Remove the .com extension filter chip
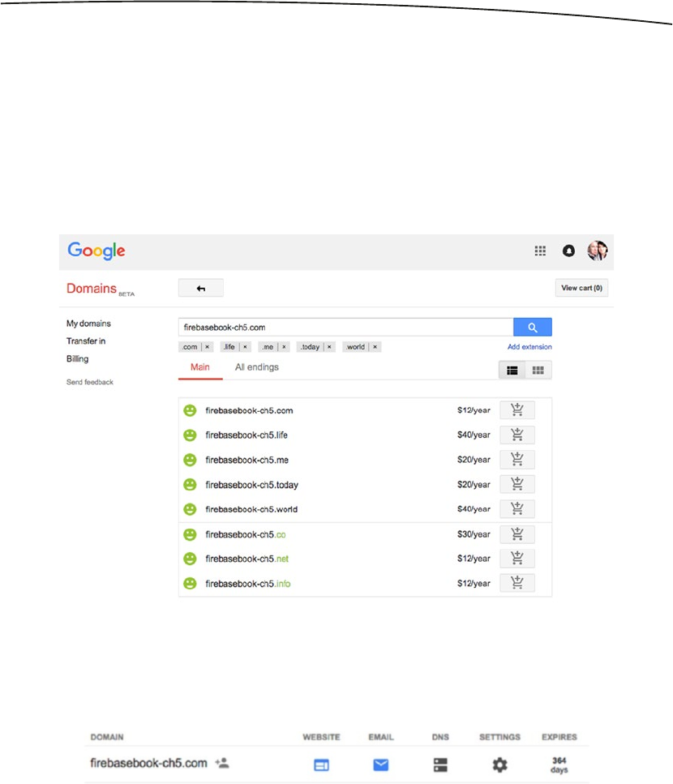The image size is (673, 784). [207, 347]
